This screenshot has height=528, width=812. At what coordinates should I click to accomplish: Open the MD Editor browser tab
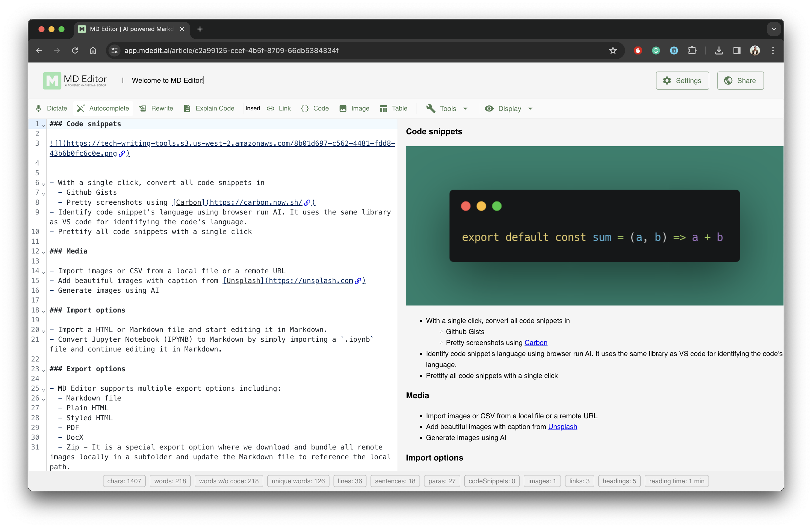click(130, 29)
